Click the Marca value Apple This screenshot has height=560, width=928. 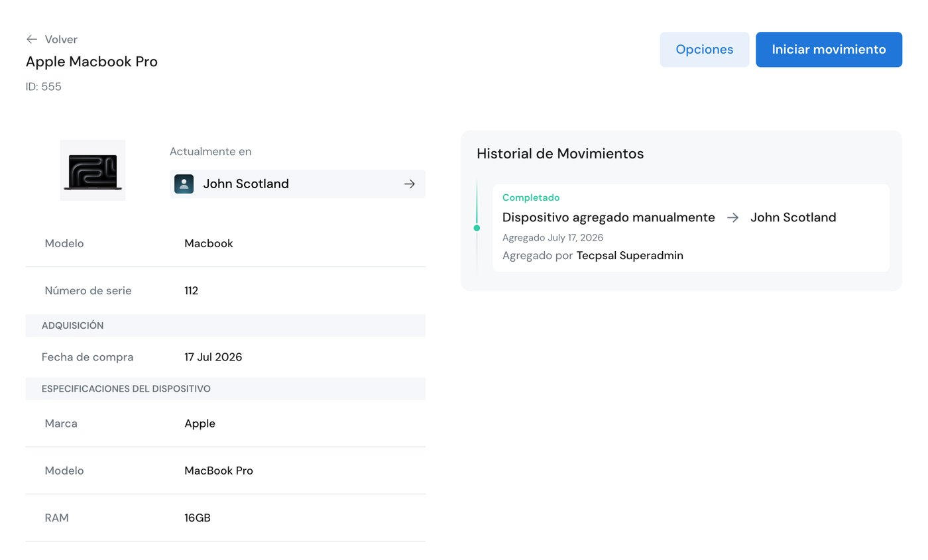coord(200,423)
